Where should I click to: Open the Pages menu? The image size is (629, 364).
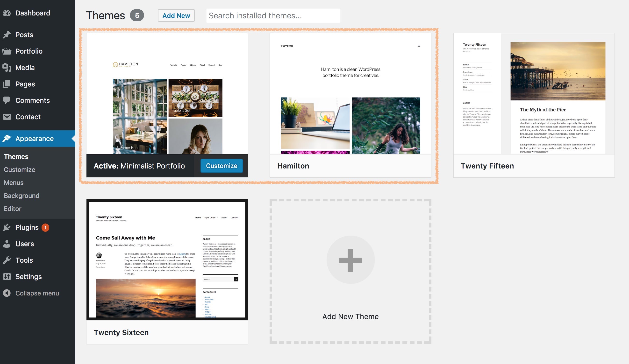pyautogui.click(x=25, y=84)
